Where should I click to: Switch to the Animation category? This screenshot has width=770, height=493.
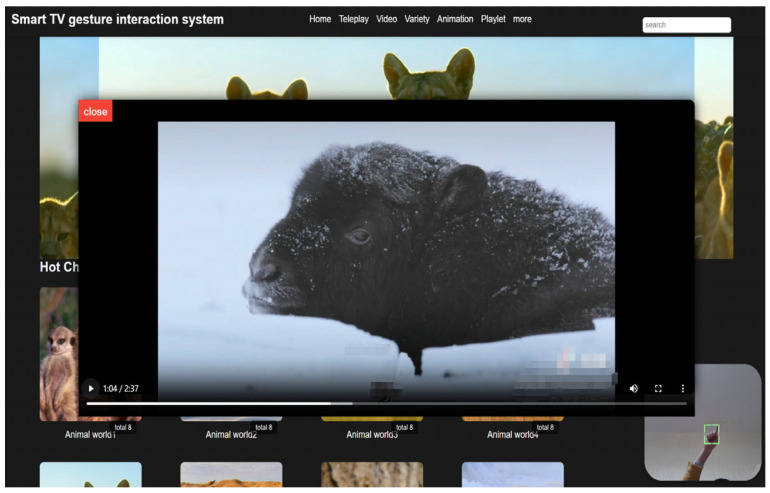[x=455, y=19]
